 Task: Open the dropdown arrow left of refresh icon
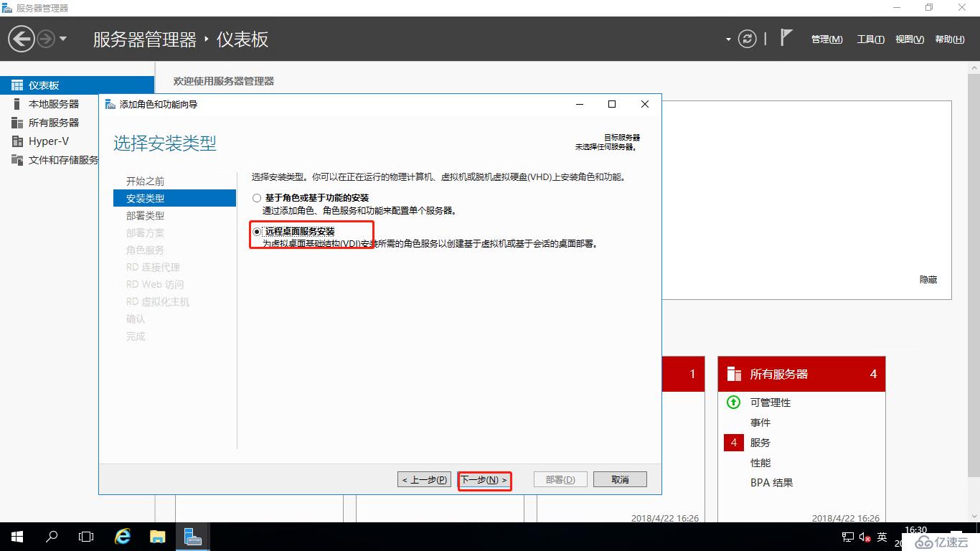point(729,39)
